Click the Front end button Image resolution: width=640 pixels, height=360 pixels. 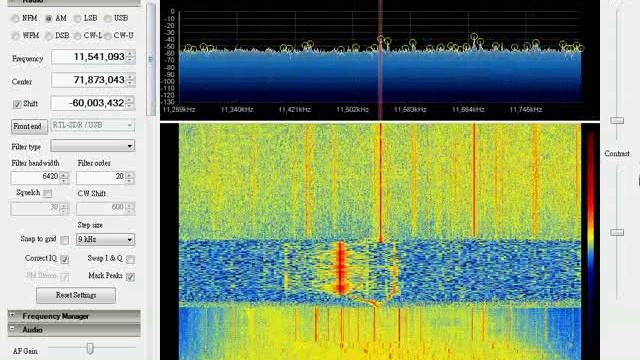[x=29, y=127]
